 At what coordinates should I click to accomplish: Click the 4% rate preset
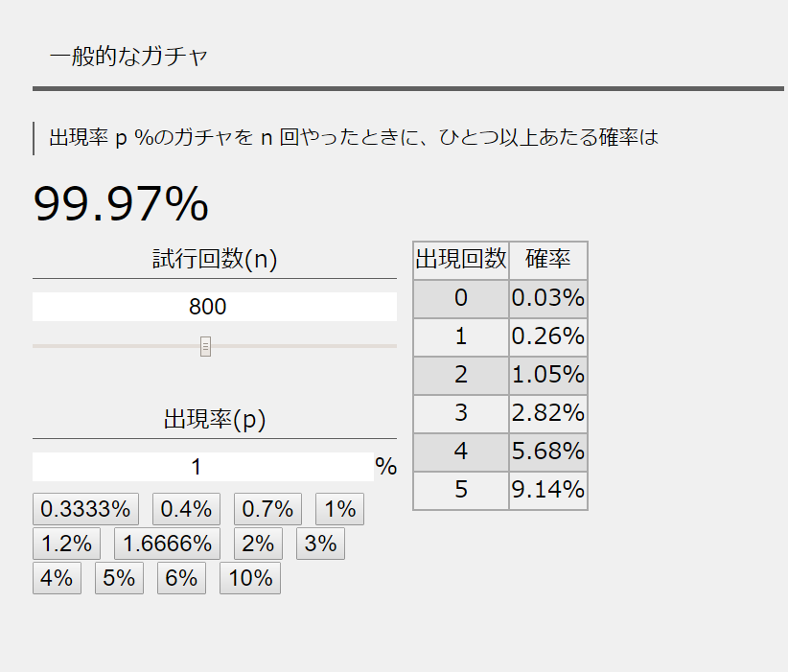click(57, 579)
